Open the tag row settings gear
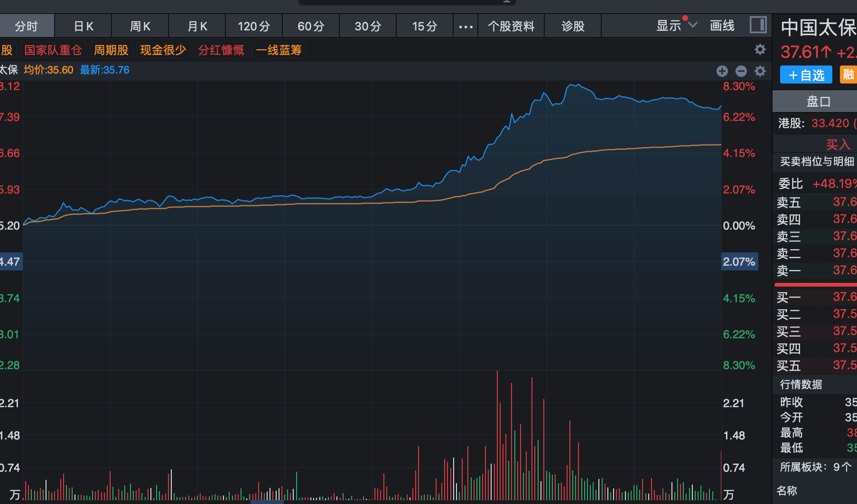The height and width of the screenshot is (504, 857). click(760, 49)
